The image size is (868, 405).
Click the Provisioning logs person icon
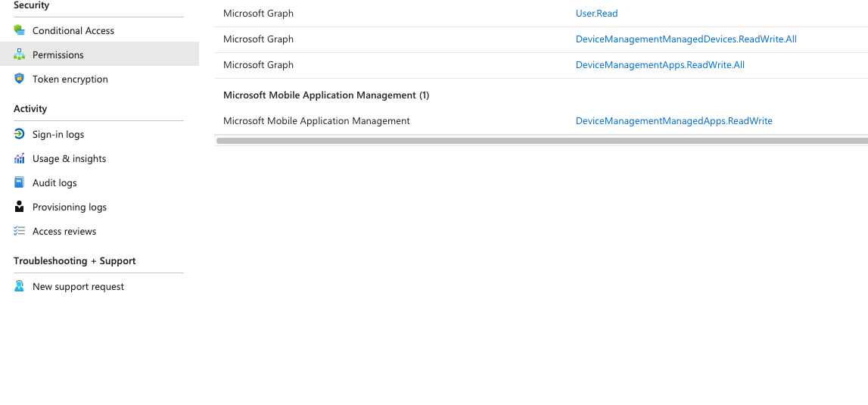(x=20, y=207)
